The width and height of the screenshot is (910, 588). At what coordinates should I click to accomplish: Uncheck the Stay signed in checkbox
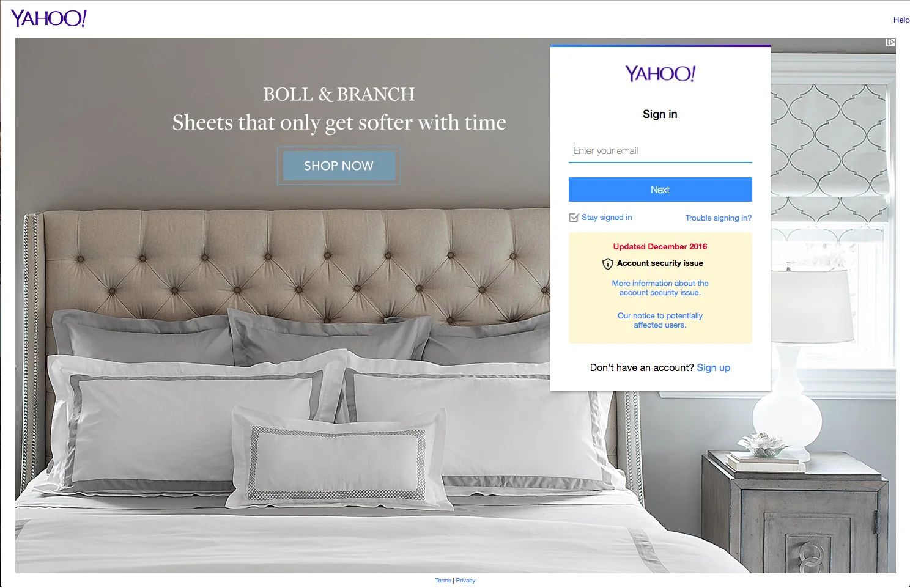(x=574, y=218)
